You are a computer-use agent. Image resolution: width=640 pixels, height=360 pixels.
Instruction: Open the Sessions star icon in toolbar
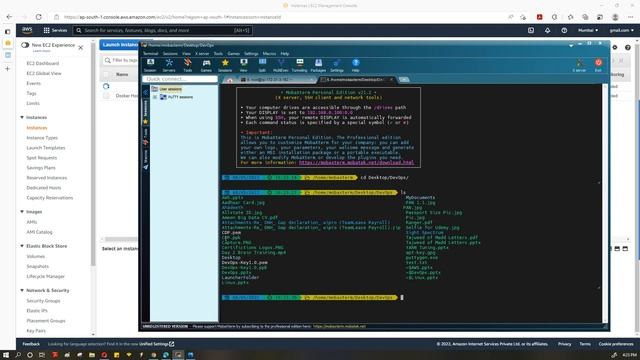(x=225, y=65)
